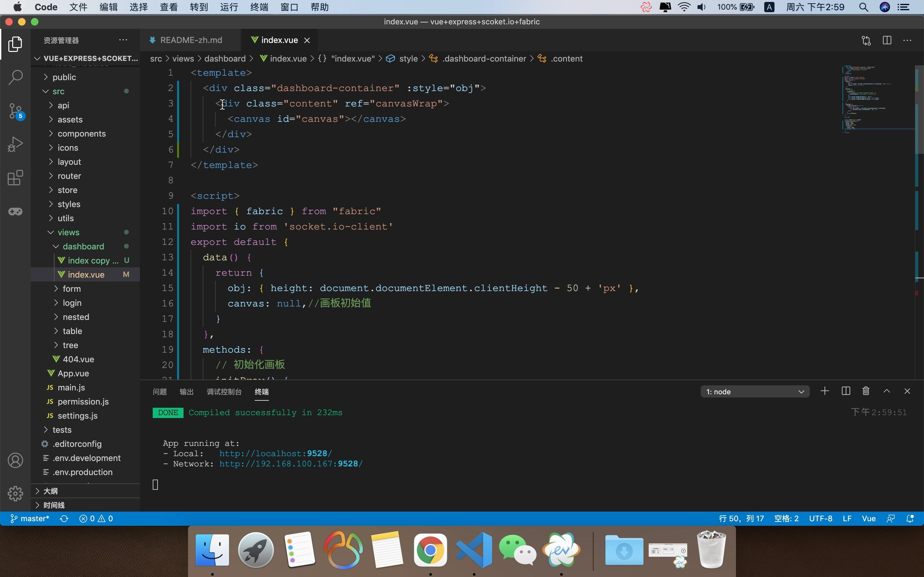Image resolution: width=924 pixels, height=577 pixels.
Task: Switch to the README-zh.md tab
Action: click(191, 40)
